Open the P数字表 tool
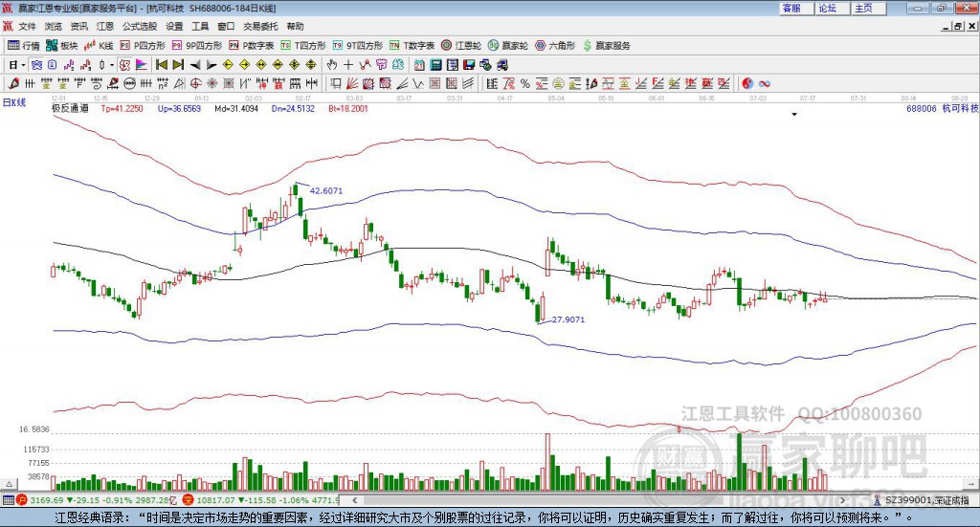Image resolution: width=980 pixels, height=527 pixels. pos(252,46)
